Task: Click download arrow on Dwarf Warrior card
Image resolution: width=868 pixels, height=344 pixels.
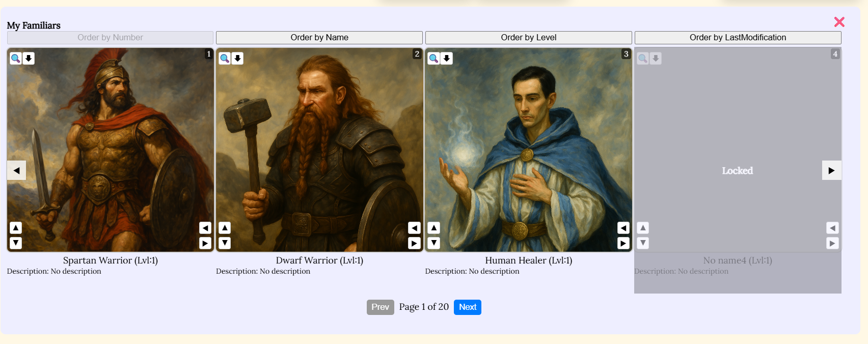Action: [x=238, y=59]
